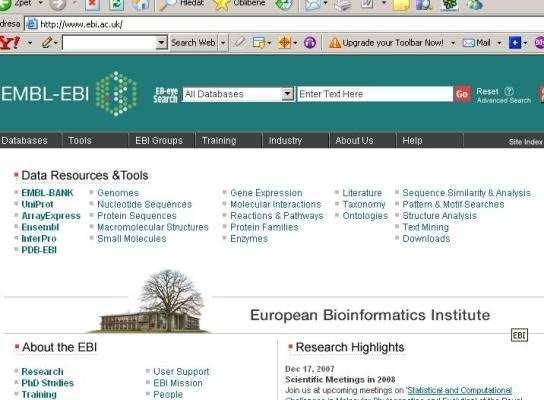Click the Edit page toolbar icon
The width and height of the screenshot is (544, 400).
368,4
